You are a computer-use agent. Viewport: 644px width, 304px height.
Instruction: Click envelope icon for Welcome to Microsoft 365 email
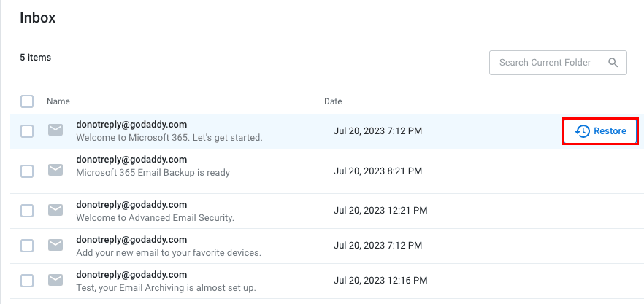point(55,130)
